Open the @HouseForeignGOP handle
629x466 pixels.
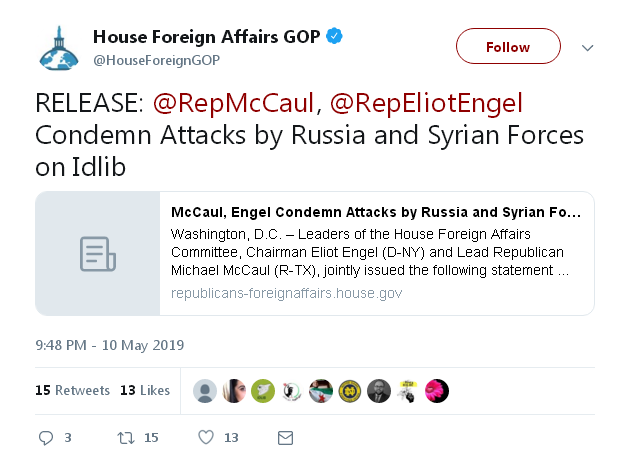(156, 60)
